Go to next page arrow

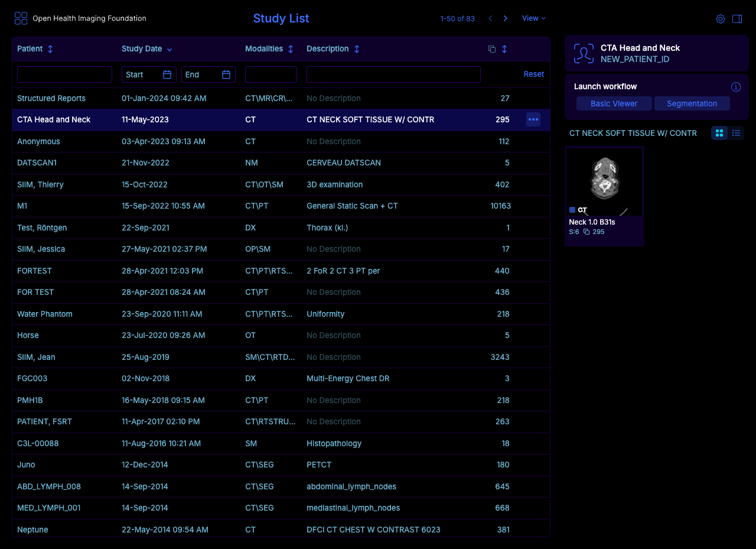[506, 18]
